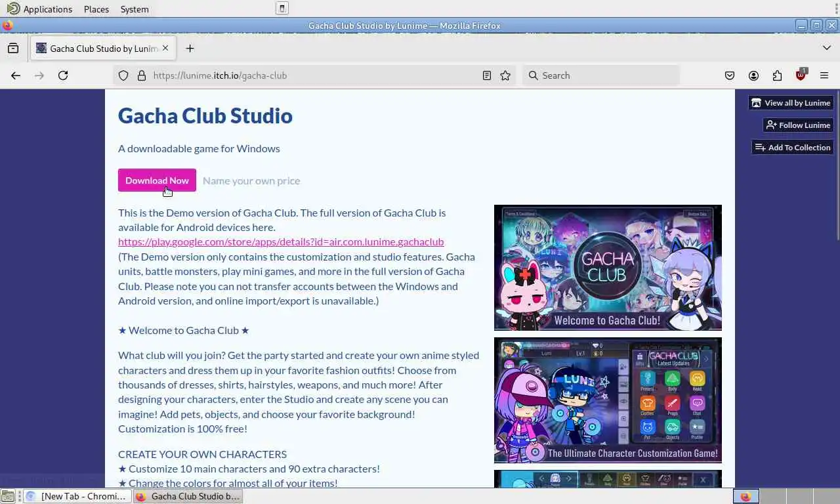Viewport: 840px width, 504px height.
Task: Click the show desktop icon in taskbar
Action: coord(8,496)
